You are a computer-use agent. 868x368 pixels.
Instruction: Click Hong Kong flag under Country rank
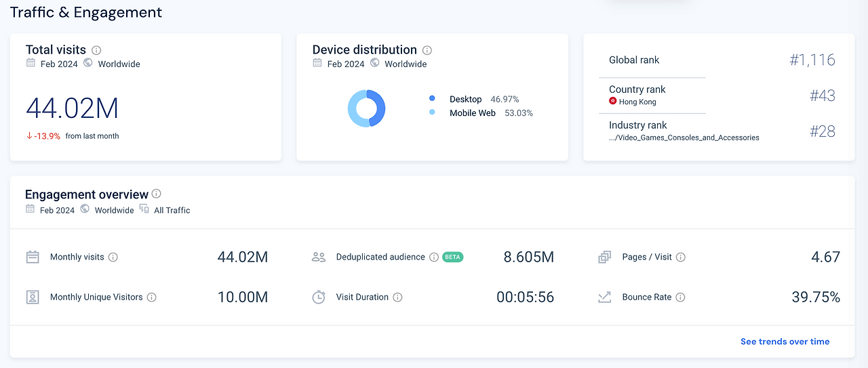pos(613,102)
